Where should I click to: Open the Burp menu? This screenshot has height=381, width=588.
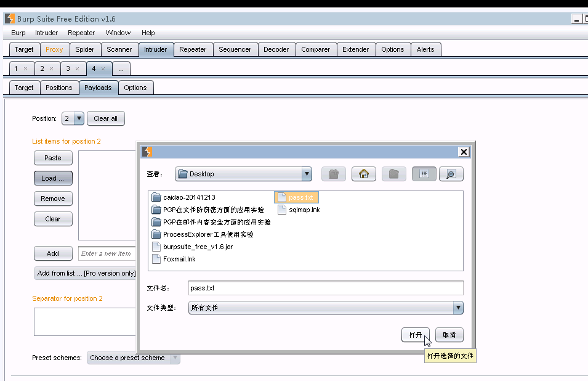point(18,33)
